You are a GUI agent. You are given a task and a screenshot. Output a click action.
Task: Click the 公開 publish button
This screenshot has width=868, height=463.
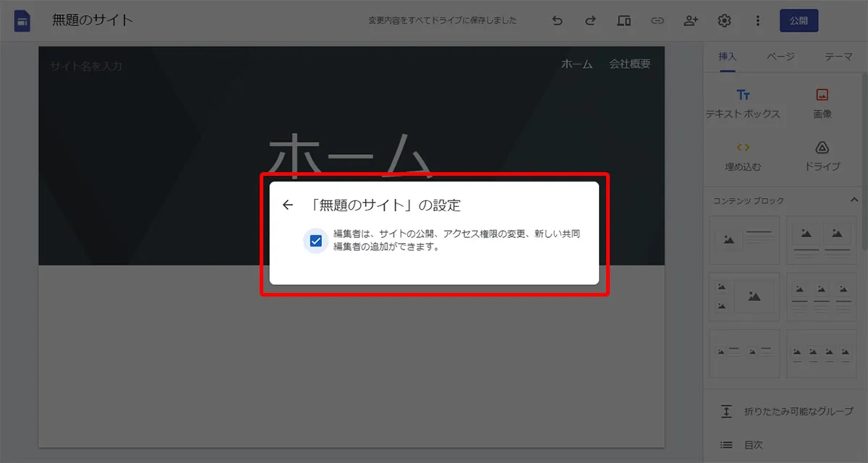[799, 21]
